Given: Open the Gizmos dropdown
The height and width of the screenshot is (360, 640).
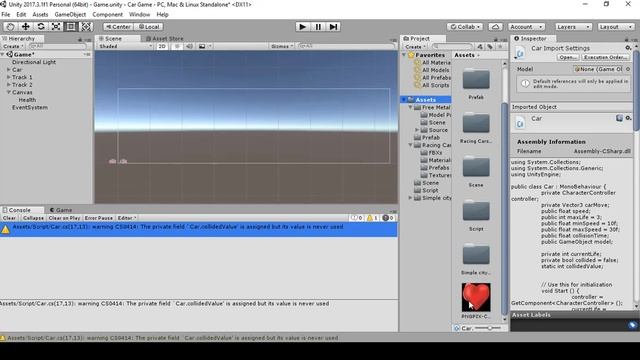Looking at the screenshot, I should [282, 46].
